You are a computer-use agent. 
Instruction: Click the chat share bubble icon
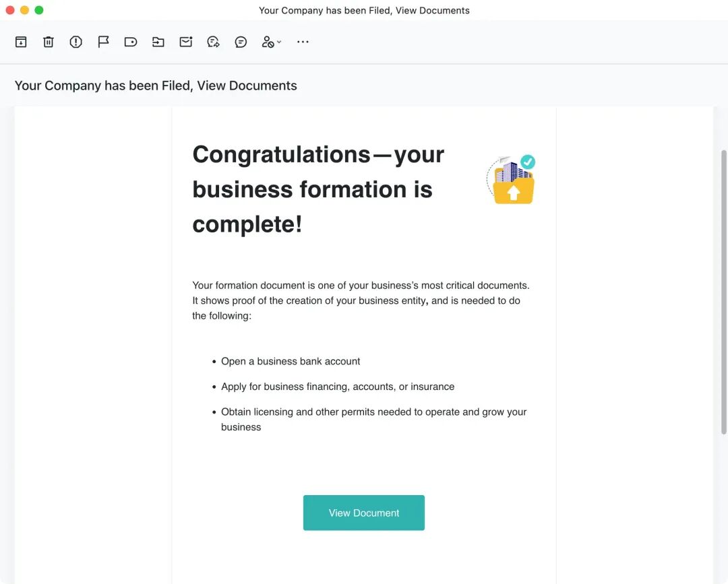[x=213, y=42]
